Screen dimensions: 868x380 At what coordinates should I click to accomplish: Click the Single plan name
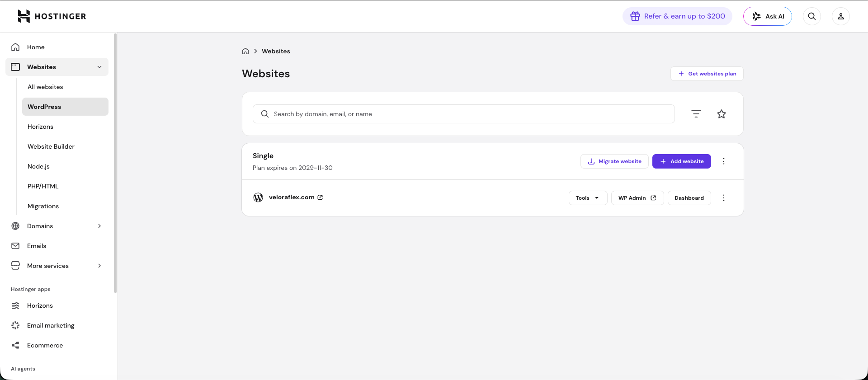pyautogui.click(x=263, y=155)
